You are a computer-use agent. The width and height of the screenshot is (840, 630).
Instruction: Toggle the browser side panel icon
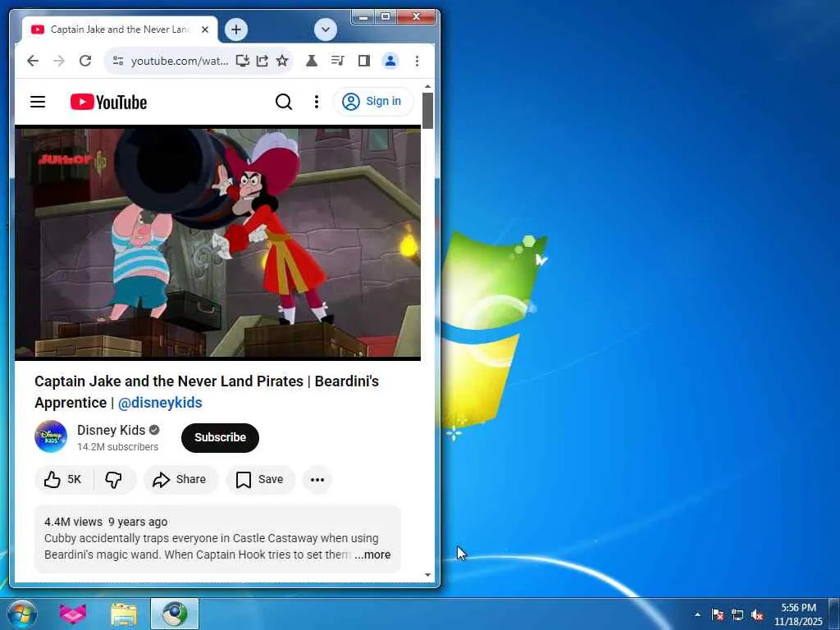(363, 61)
